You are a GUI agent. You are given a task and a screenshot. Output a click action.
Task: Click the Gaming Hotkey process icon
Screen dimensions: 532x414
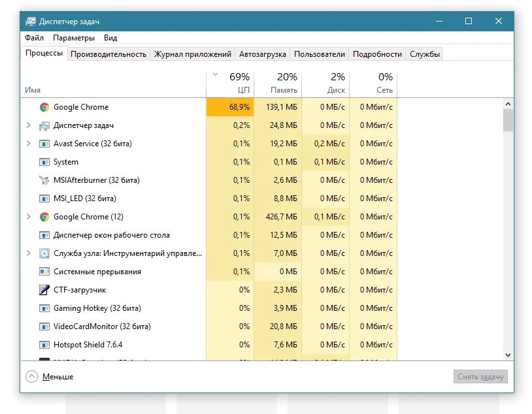click(44, 308)
